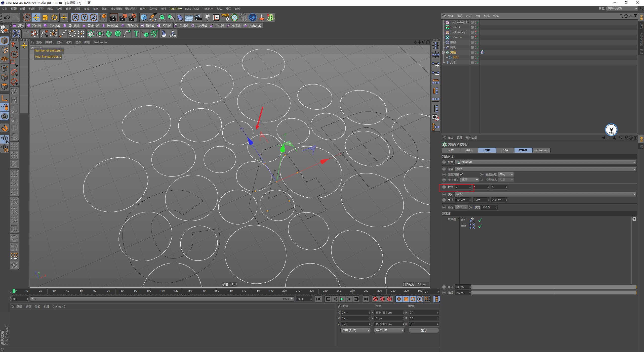Open the 固定纹理 dropdown set to 关闭

506,174
